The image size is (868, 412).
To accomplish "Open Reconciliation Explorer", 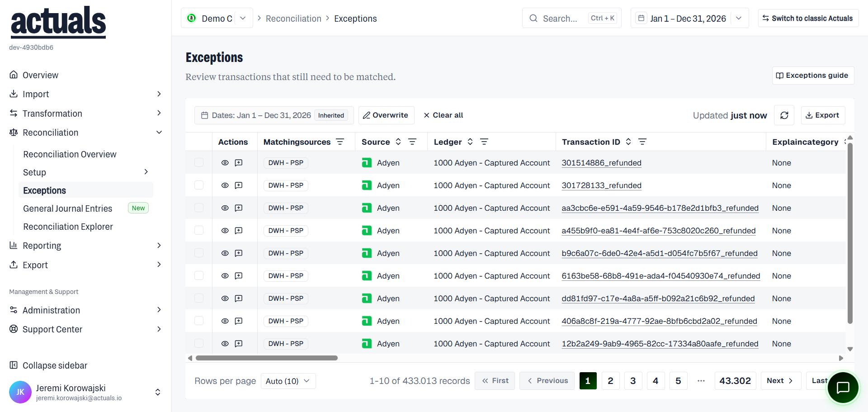I will pos(68,227).
